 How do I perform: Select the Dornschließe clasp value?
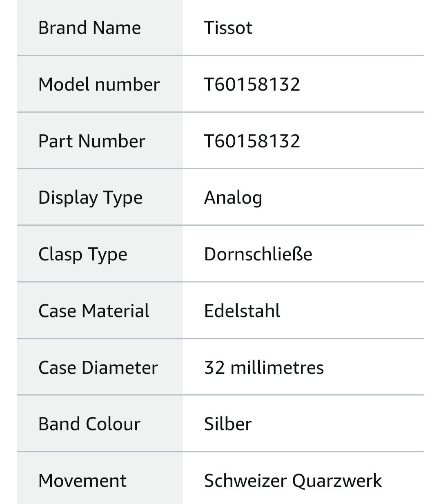pos(258,254)
